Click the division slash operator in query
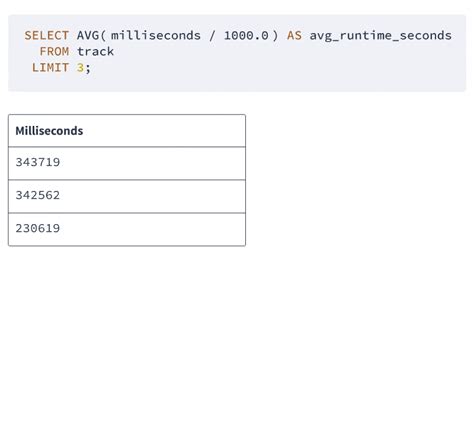 click(212, 35)
